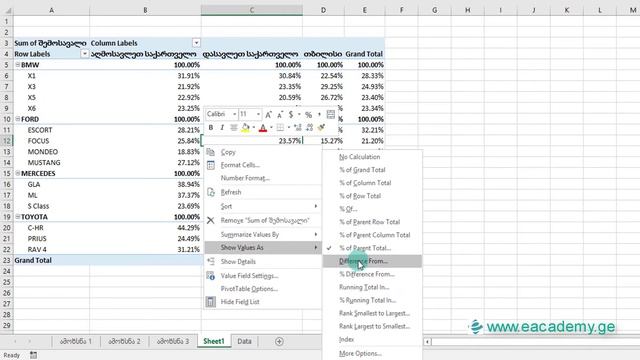Choose % Running Total In...
The width and height of the screenshot is (640, 360).
(x=372, y=300)
